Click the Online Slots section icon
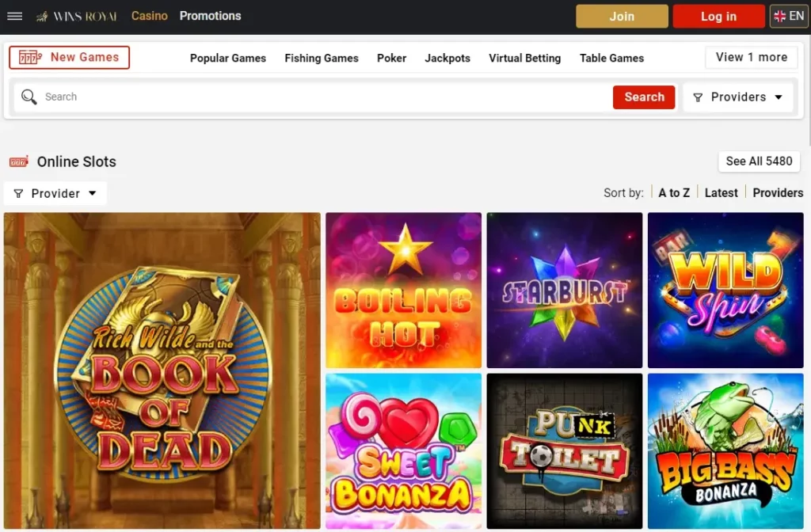Screen dimensions: 811x532 (x=19, y=161)
